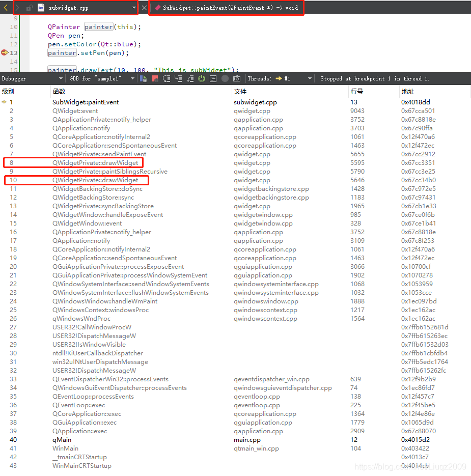Select QWindowsContext::windowsProc frame
Image resolution: width=471 pixels, height=476 pixels.
(x=235, y=310)
